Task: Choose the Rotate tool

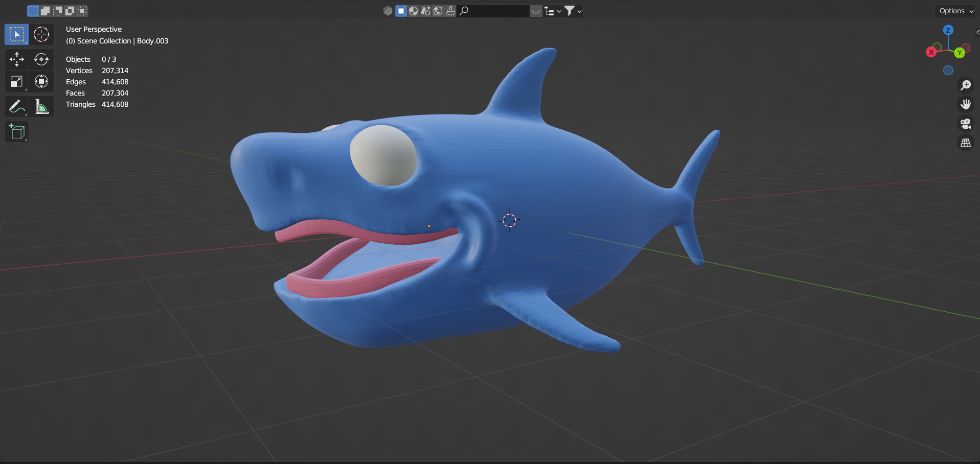Action: point(41,59)
